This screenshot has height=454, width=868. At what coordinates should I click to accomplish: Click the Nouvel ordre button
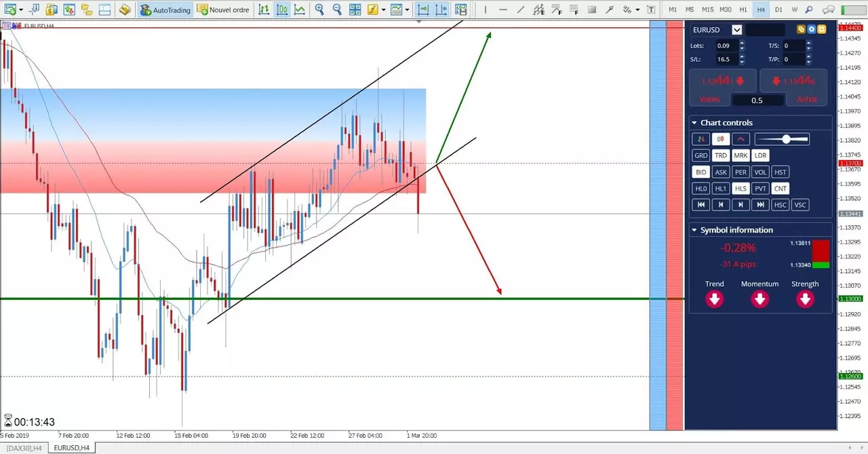tap(223, 10)
